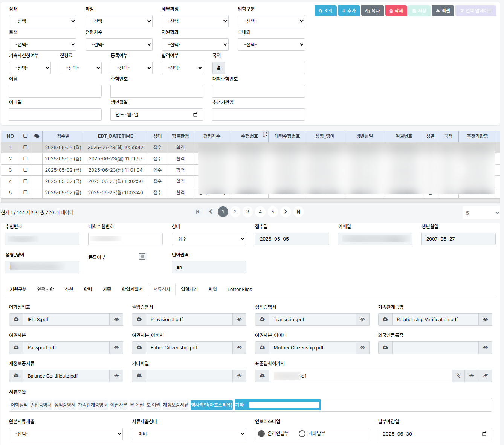504x445 pixels.
Task: Click the 조회 search button
Action: click(x=325, y=11)
